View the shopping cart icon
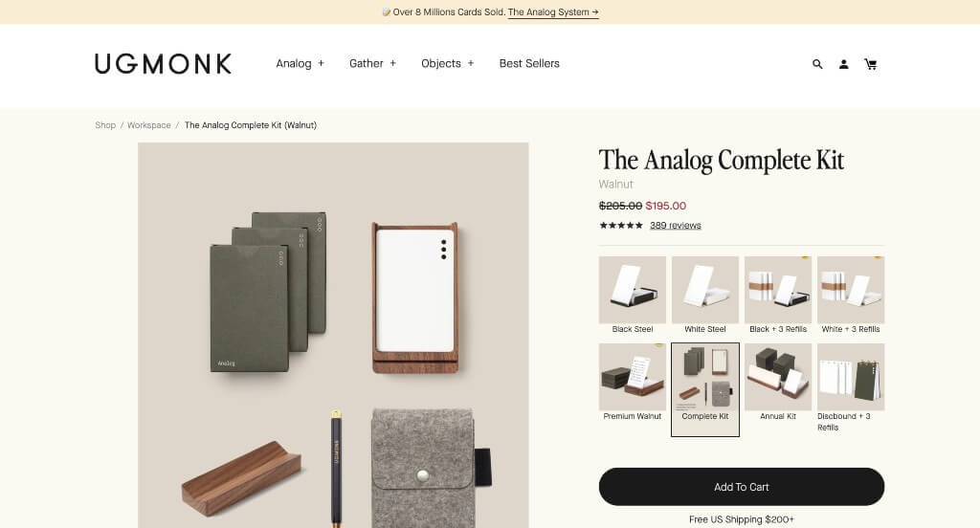 (871, 64)
